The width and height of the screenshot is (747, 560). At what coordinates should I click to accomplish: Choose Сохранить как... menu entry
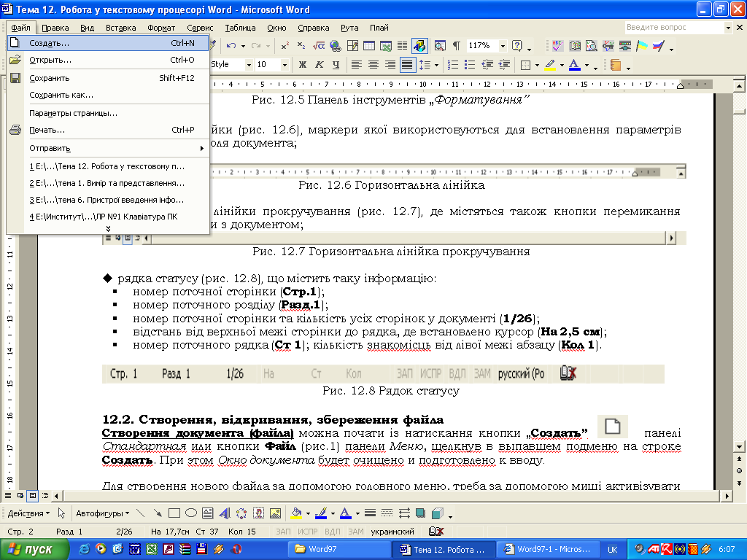tap(108, 95)
